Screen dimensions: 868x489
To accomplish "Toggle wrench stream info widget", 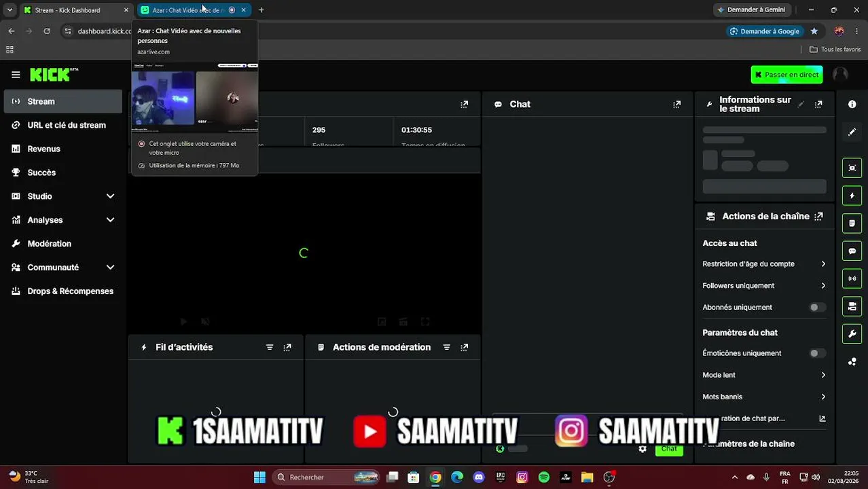I will coord(852,334).
